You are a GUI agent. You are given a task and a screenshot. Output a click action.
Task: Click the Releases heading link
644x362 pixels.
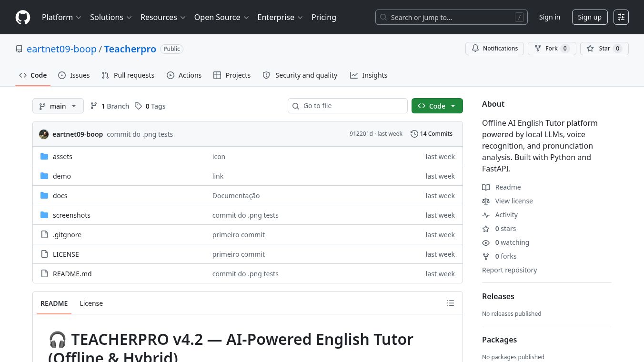[498, 296]
